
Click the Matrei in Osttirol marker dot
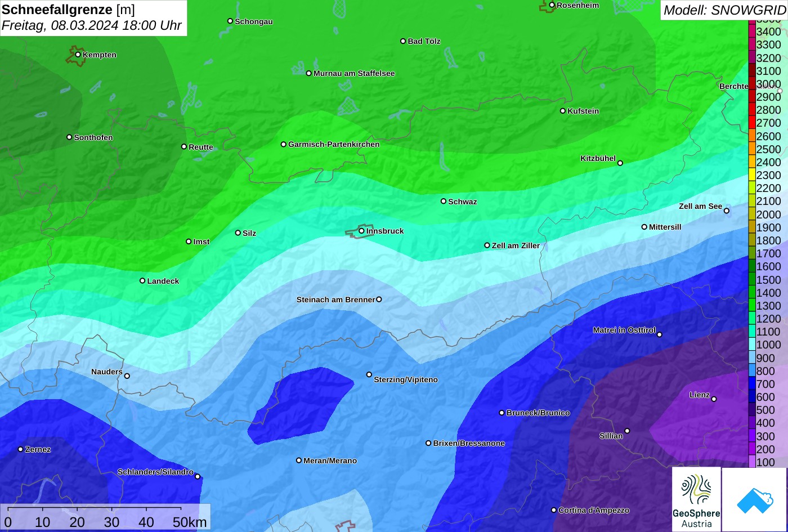tap(660, 334)
